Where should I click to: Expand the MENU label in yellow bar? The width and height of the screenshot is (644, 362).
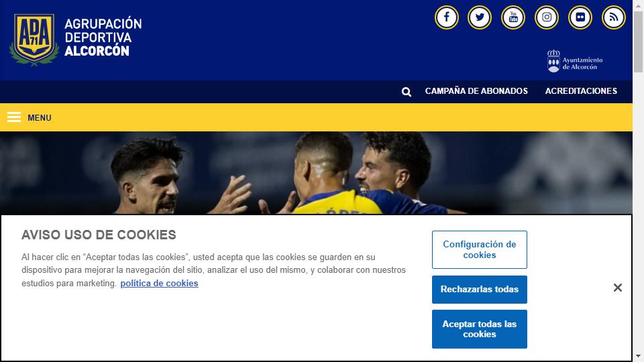pyautogui.click(x=40, y=118)
